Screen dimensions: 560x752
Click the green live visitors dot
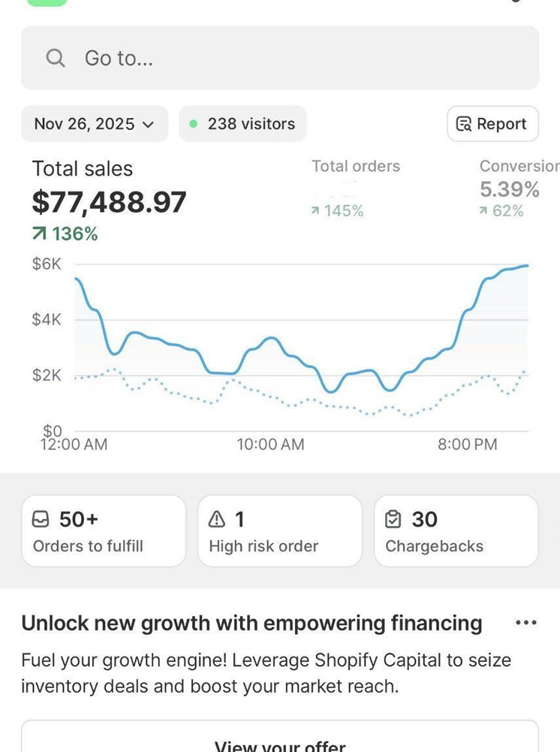pos(194,124)
